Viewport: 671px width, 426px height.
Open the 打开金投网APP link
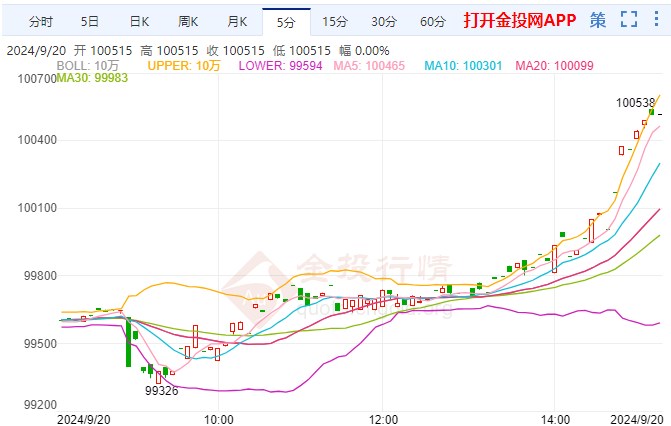tap(520, 20)
